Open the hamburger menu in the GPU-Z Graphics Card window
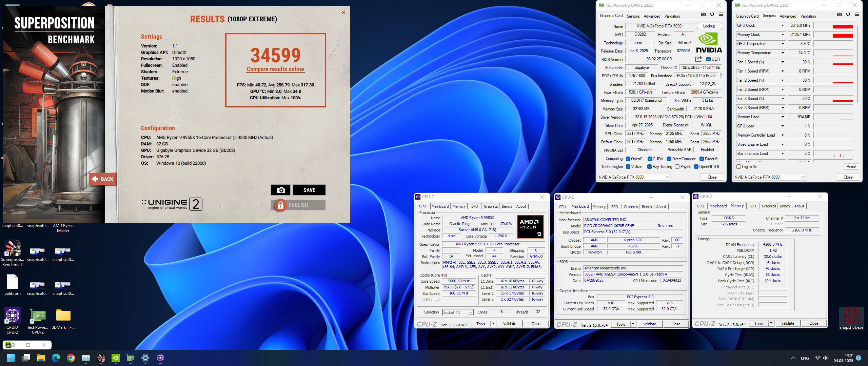 point(721,15)
